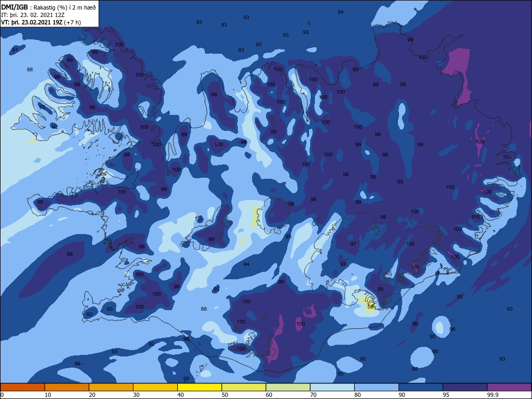Screen dimensions: 532x399
Task: Click the '90' legend scale label
Action: [402, 395]
